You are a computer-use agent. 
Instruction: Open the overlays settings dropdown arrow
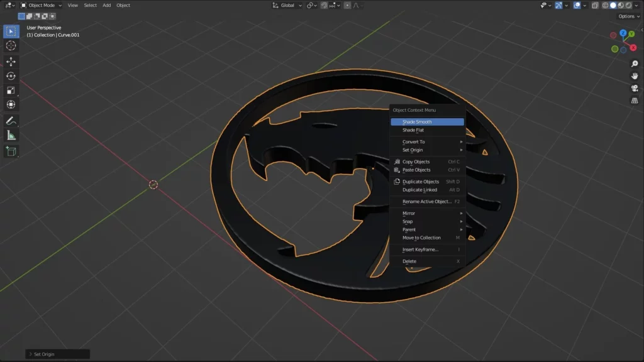point(585,5)
